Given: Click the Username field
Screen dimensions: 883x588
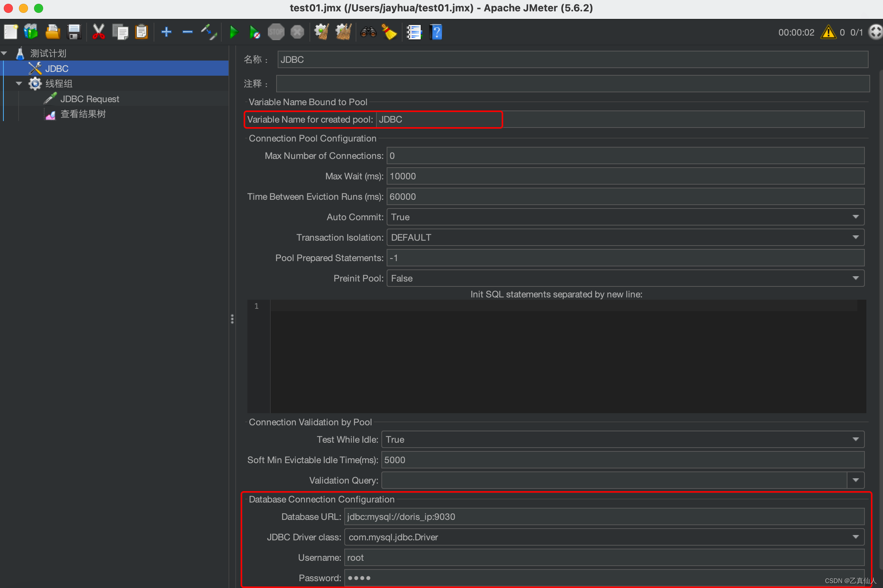Looking at the screenshot, I should pos(604,557).
